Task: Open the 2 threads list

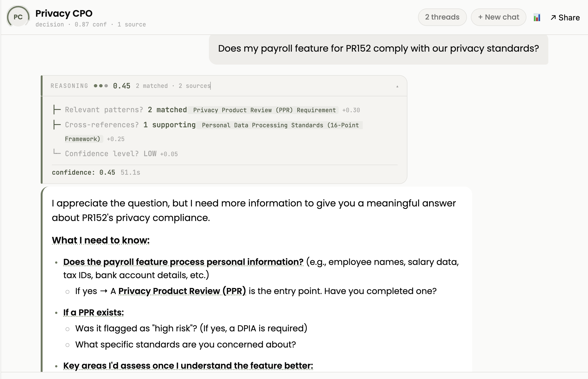Action: click(x=442, y=17)
